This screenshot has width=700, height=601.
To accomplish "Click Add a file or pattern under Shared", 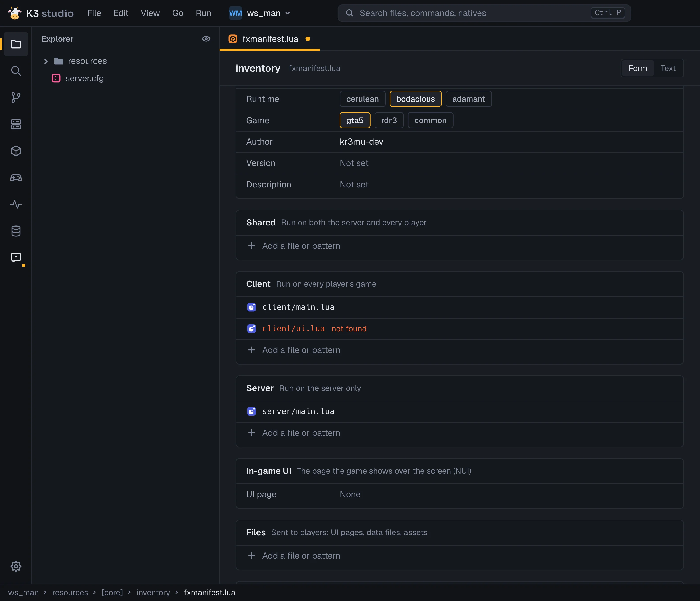I will point(301,246).
